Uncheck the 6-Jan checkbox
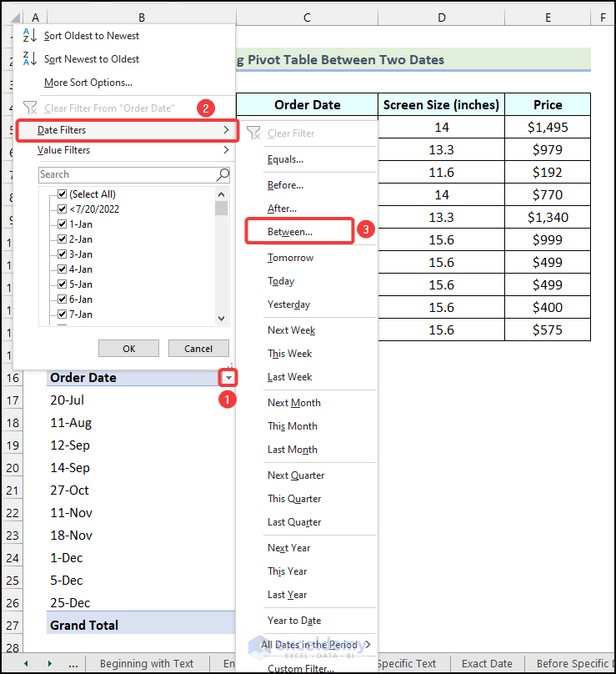Viewport: 616px width, 674px height. pos(63,299)
